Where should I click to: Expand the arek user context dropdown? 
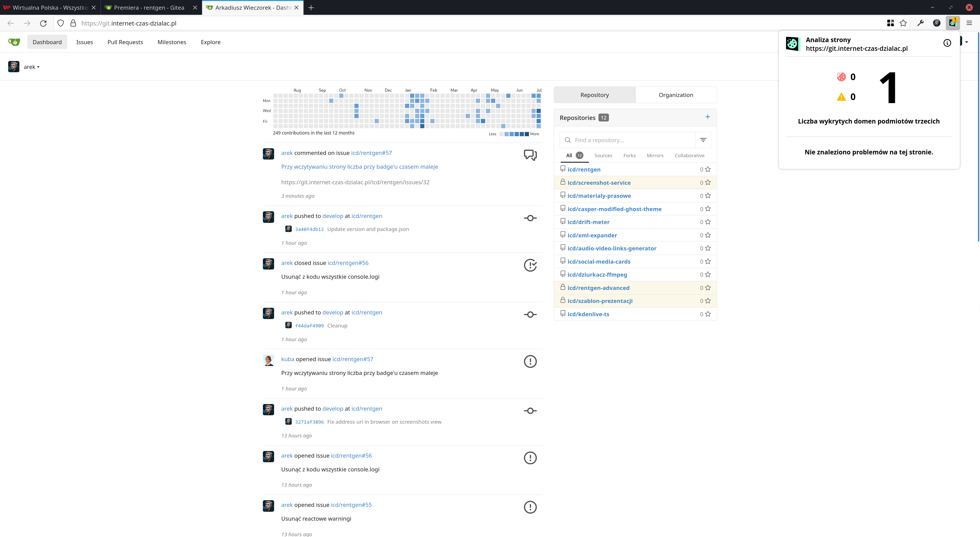pyautogui.click(x=32, y=67)
